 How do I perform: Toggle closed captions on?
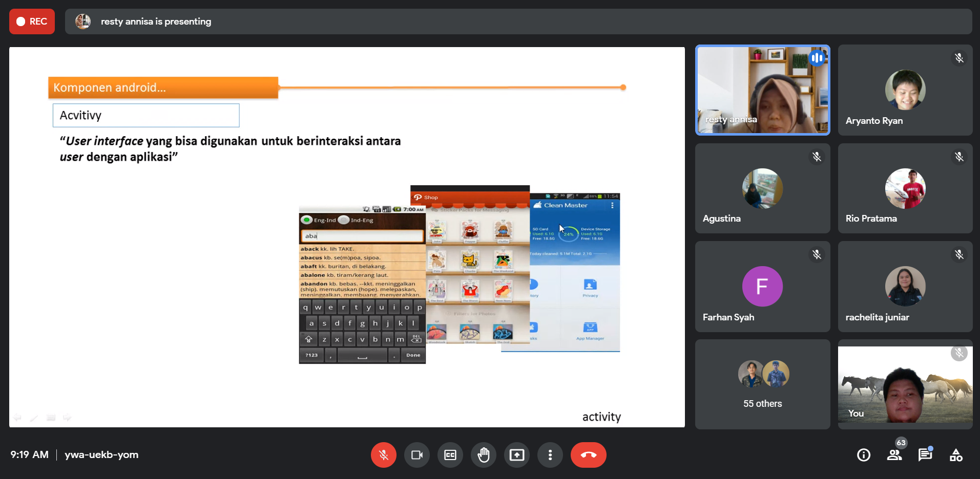click(x=450, y=455)
